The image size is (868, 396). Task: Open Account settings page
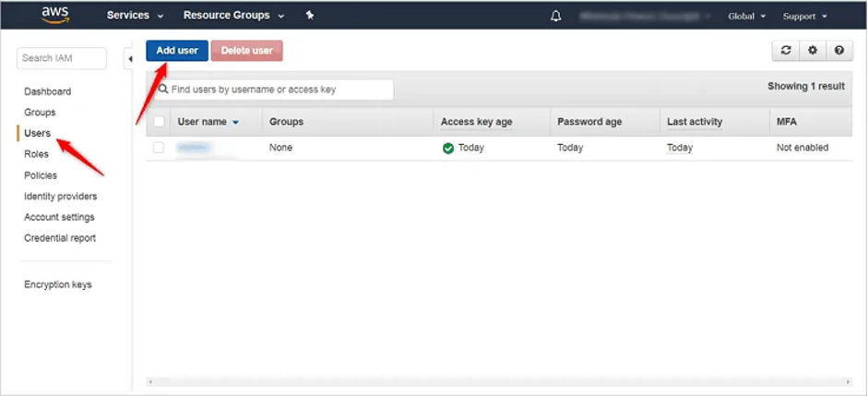tap(59, 217)
